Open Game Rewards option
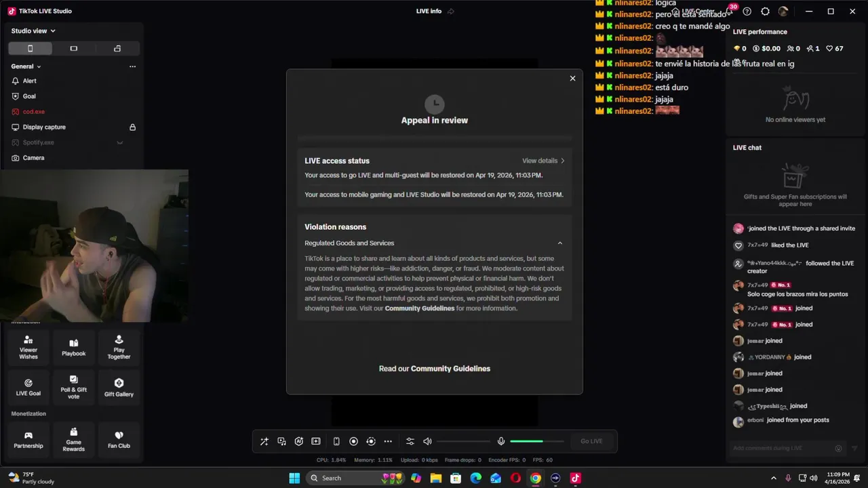 74,439
